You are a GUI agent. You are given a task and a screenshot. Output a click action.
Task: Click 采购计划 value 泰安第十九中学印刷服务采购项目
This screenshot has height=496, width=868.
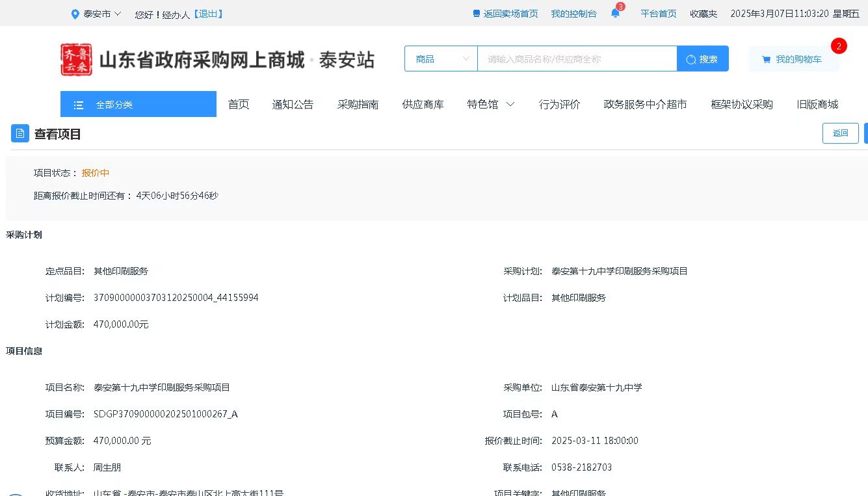tap(620, 271)
